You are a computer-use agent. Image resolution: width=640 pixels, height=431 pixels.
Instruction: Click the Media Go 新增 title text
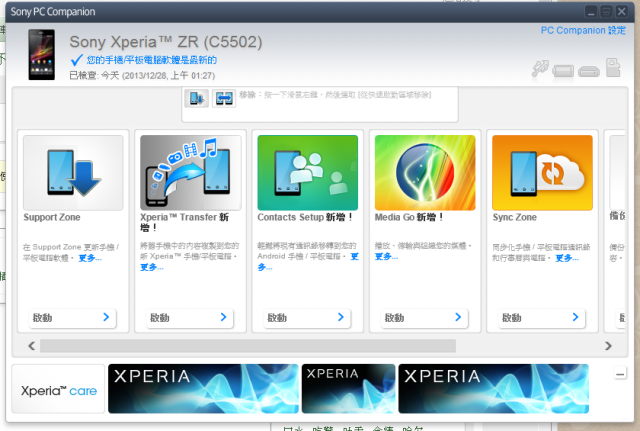pyautogui.click(x=409, y=218)
